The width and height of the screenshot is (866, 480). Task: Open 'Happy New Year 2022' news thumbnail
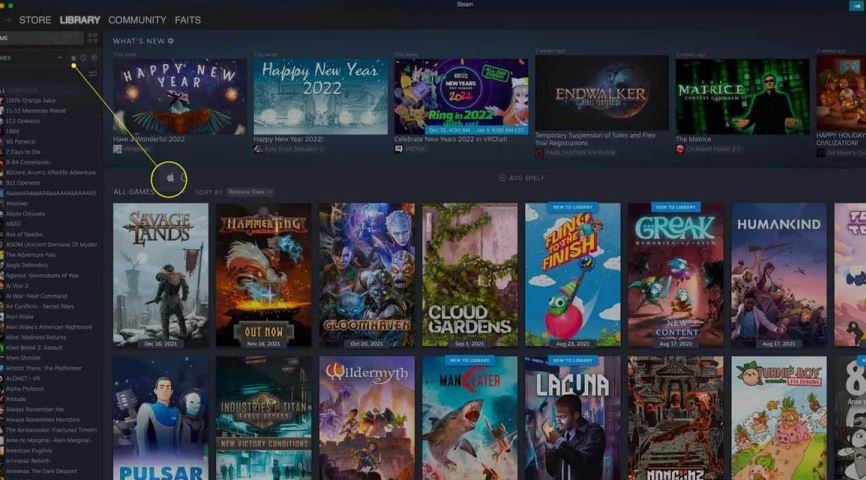click(x=320, y=97)
